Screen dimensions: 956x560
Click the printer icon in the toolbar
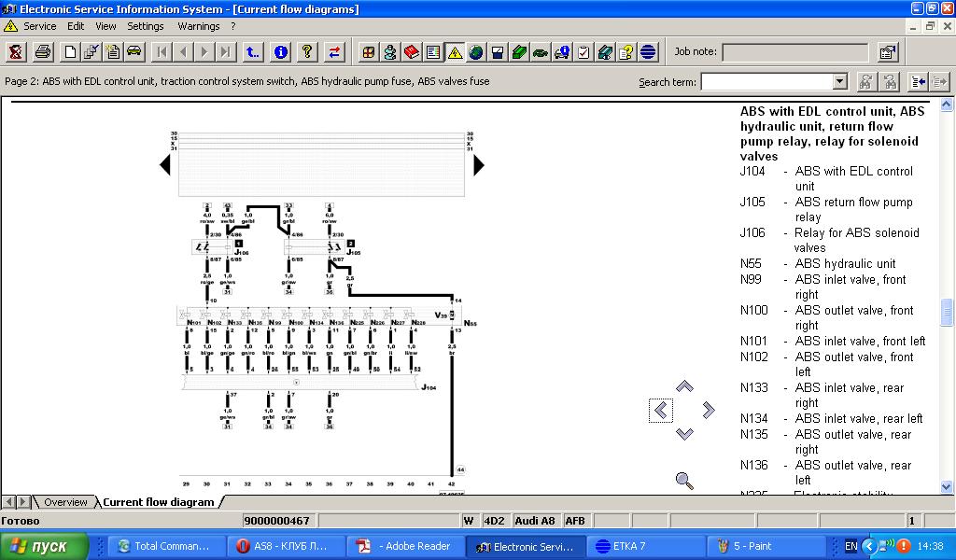click(43, 52)
